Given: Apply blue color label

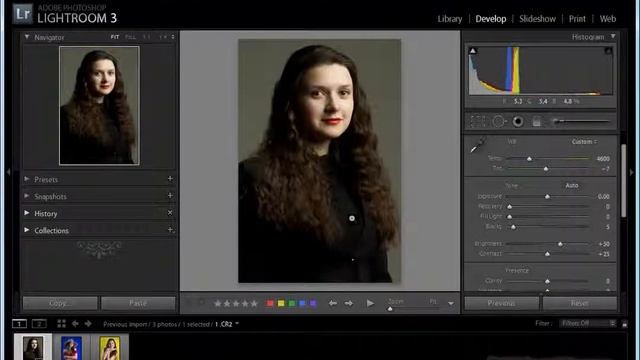Looking at the screenshot, I should click(302, 303).
